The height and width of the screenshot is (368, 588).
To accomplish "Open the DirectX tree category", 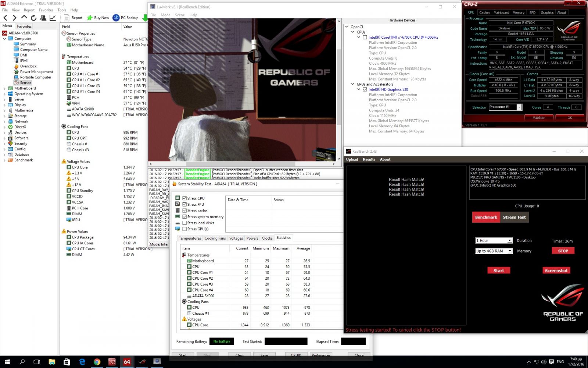I will (20, 127).
